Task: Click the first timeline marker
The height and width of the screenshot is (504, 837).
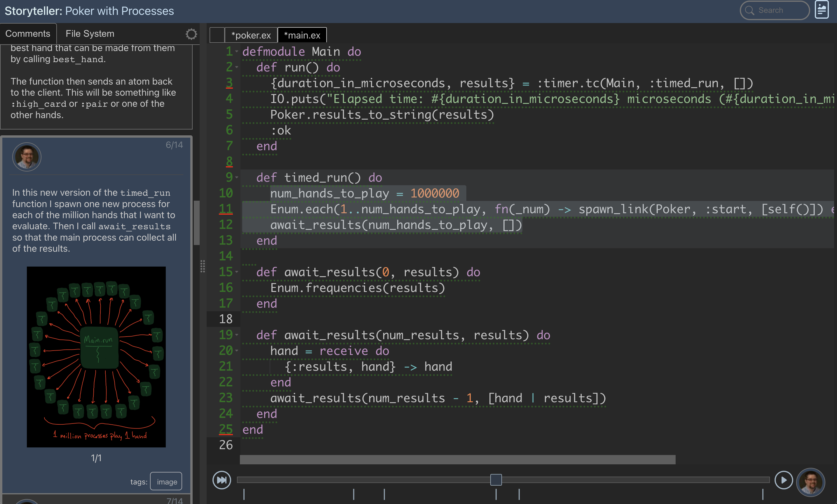Action: pyautogui.click(x=244, y=494)
